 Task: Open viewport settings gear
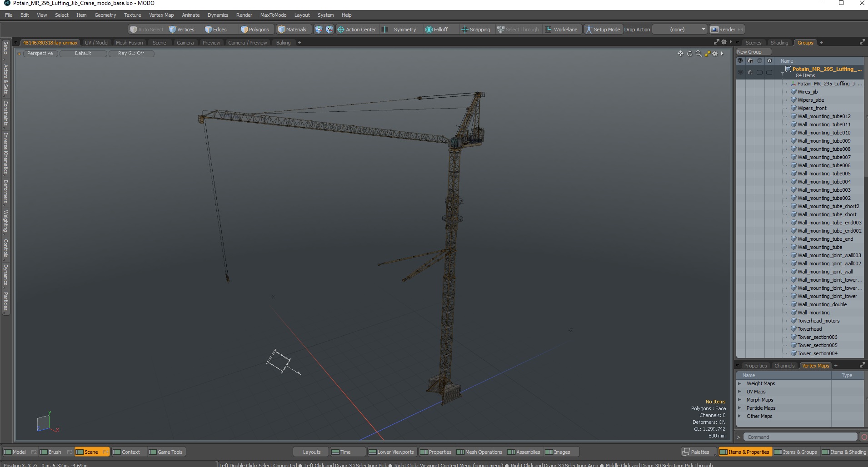715,54
